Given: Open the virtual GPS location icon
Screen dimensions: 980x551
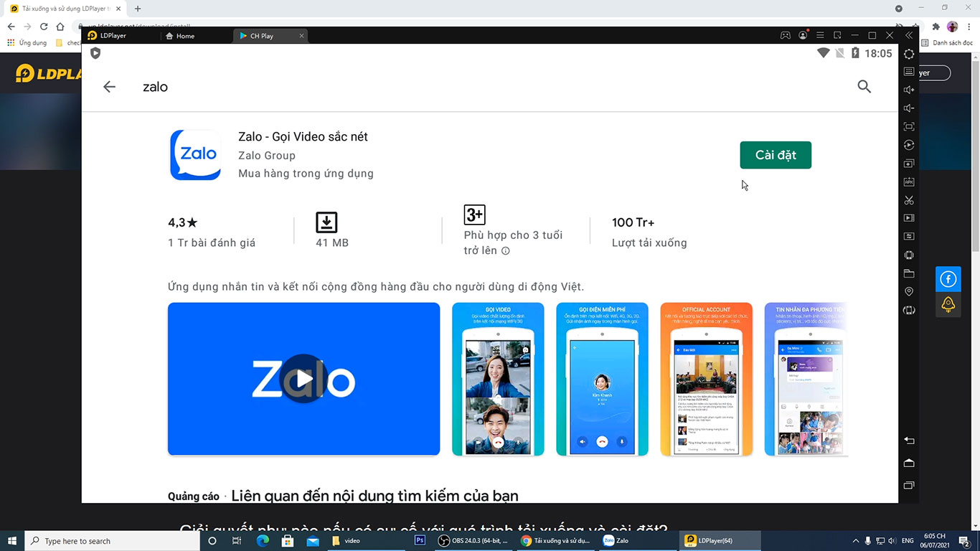Looking at the screenshot, I should tap(909, 292).
